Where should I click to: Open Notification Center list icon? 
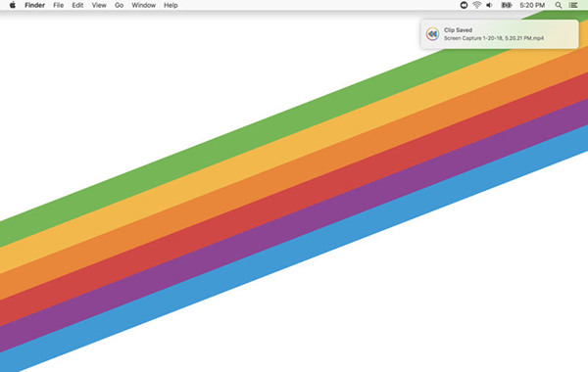point(573,5)
